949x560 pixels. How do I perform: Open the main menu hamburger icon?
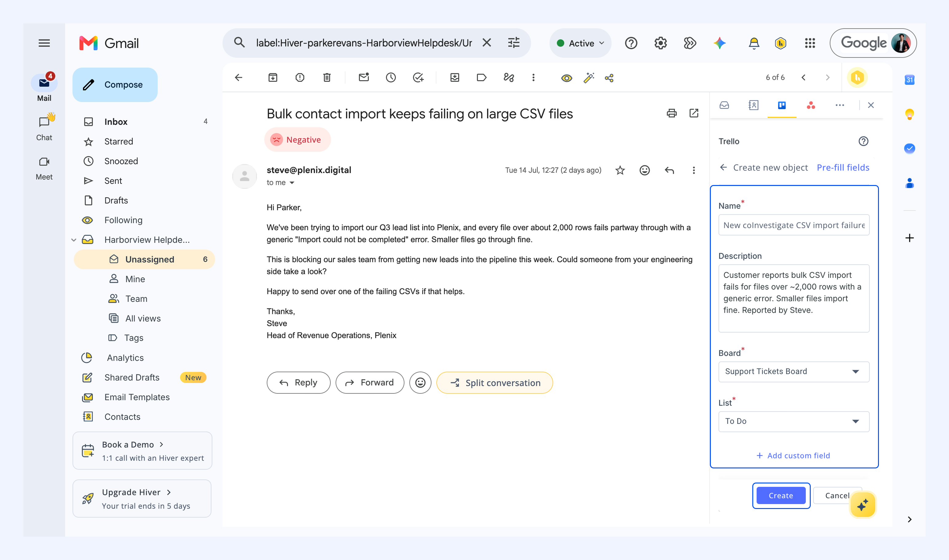coord(44,43)
